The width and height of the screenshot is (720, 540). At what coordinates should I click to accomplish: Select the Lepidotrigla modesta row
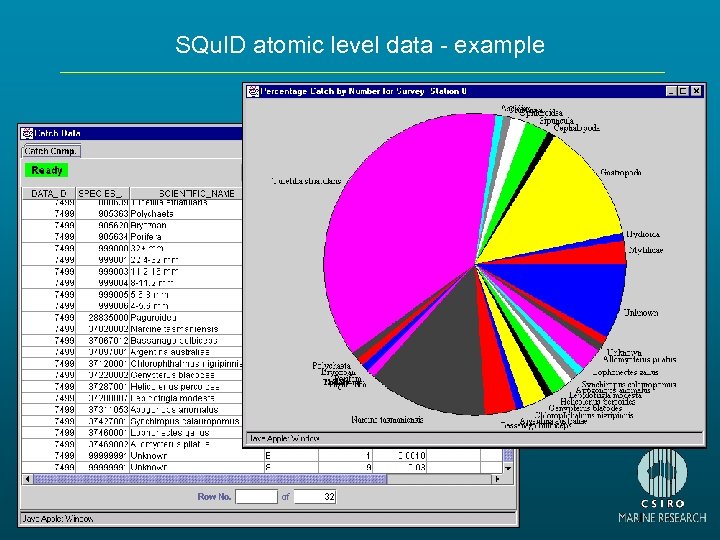132,398
